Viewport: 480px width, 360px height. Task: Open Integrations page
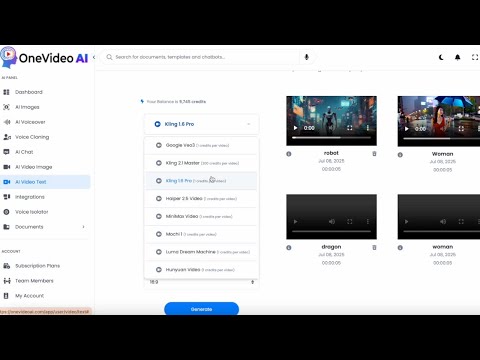click(30, 197)
